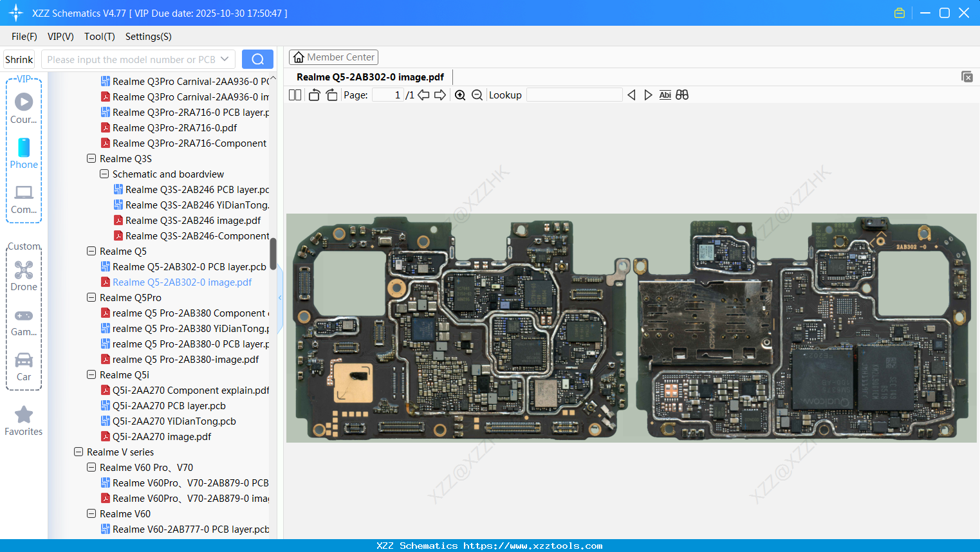Toggle the Abi match-case option
Viewport: 980px width, 552px height.
[665, 95]
